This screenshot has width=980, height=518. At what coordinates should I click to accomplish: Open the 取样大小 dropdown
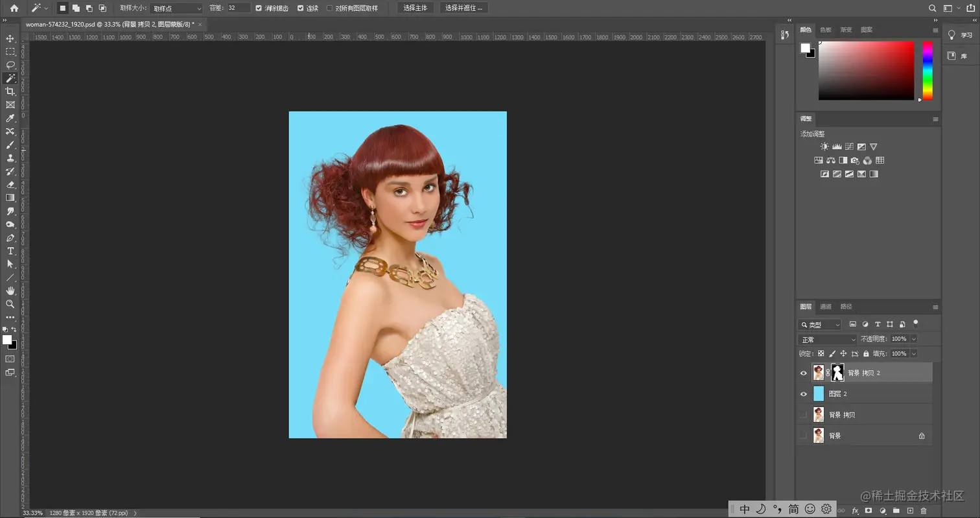(175, 8)
